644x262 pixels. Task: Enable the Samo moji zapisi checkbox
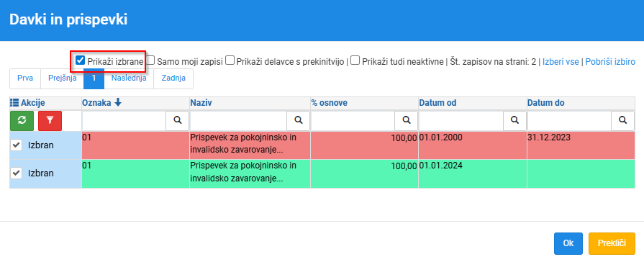[150, 60]
